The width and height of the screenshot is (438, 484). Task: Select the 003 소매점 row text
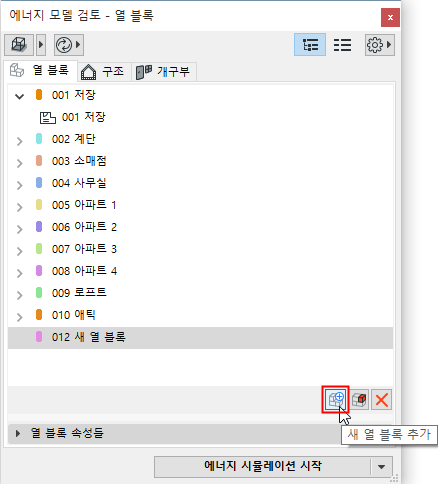click(x=79, y=161)
